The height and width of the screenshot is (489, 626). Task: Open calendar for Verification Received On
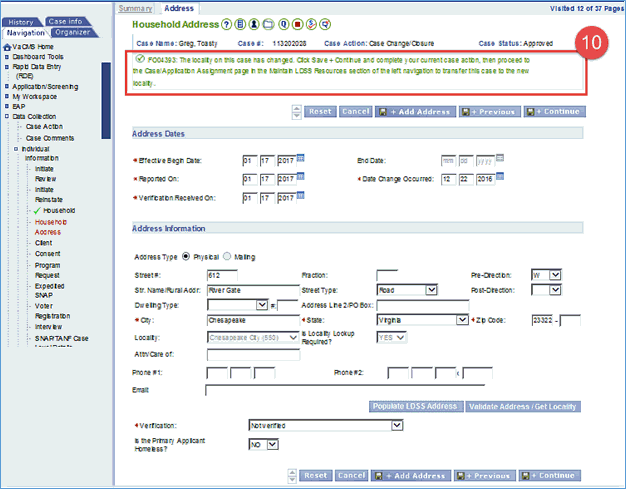click(x=301, y=195)
